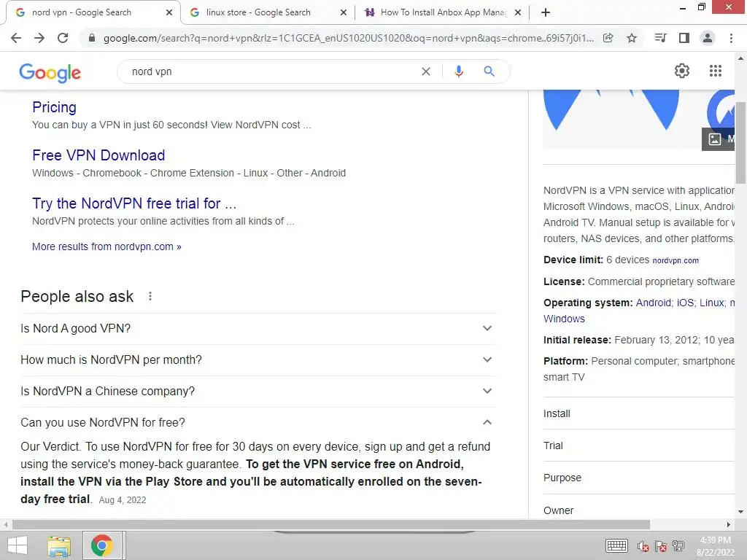Clear the search box with X
The height and width of the screenshot is (560, 747).
(x=426, y=71)
